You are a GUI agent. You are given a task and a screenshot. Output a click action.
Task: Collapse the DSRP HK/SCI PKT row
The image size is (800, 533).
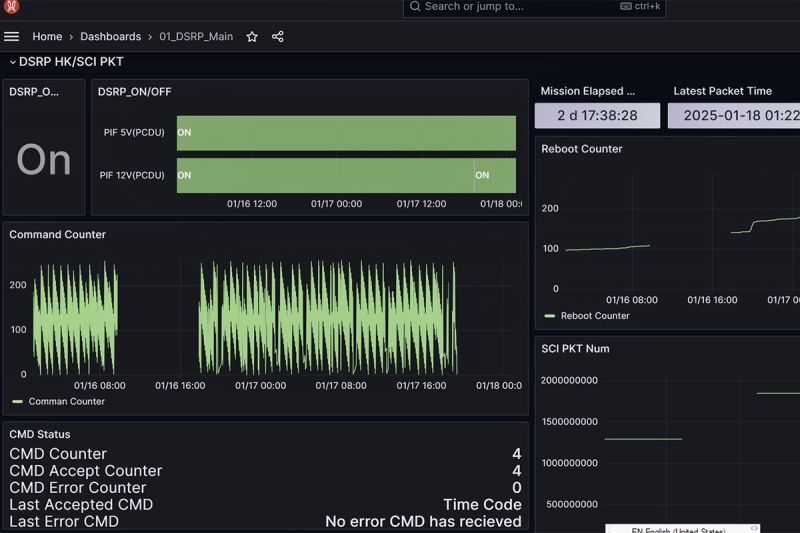[12, 62]
